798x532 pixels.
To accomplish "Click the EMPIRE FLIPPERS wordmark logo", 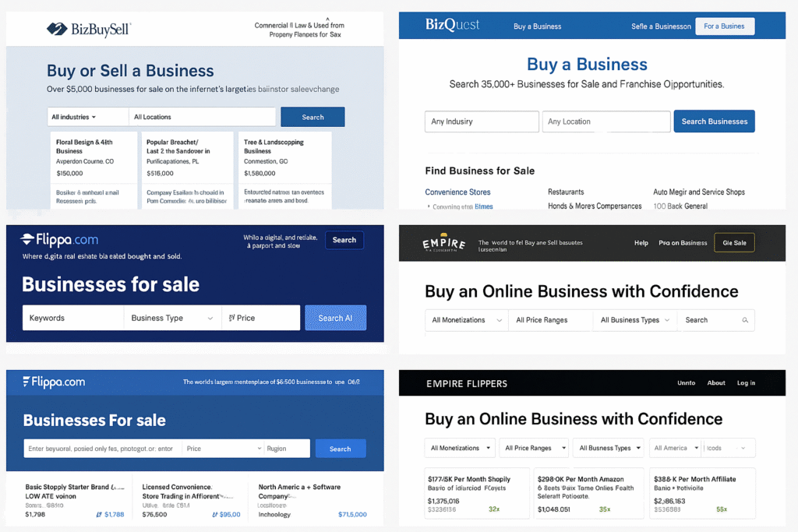I will pos(467,383).
